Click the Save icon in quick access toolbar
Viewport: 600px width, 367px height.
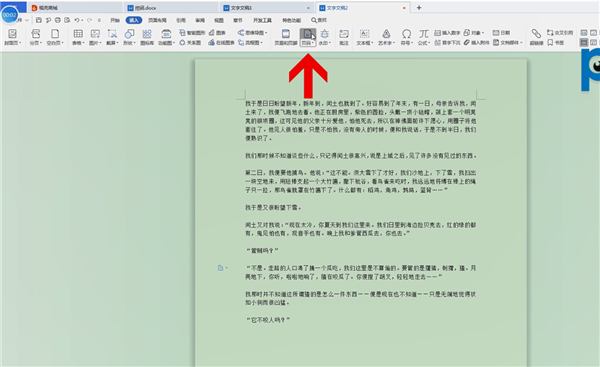[39, 20]
